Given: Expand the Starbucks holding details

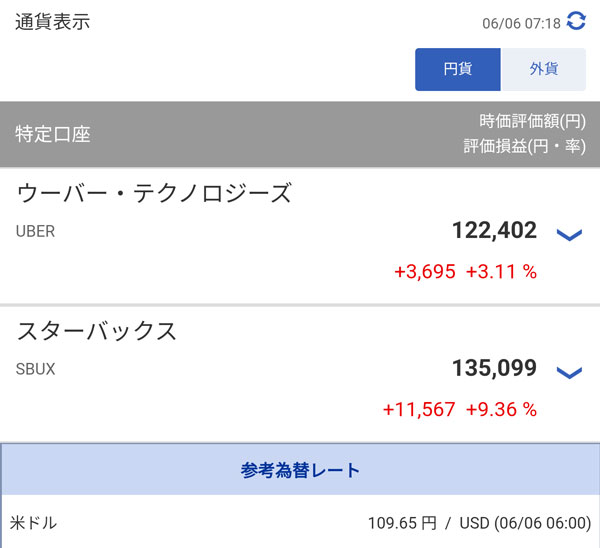Looking at the screenshot, I should coord(568,372).
